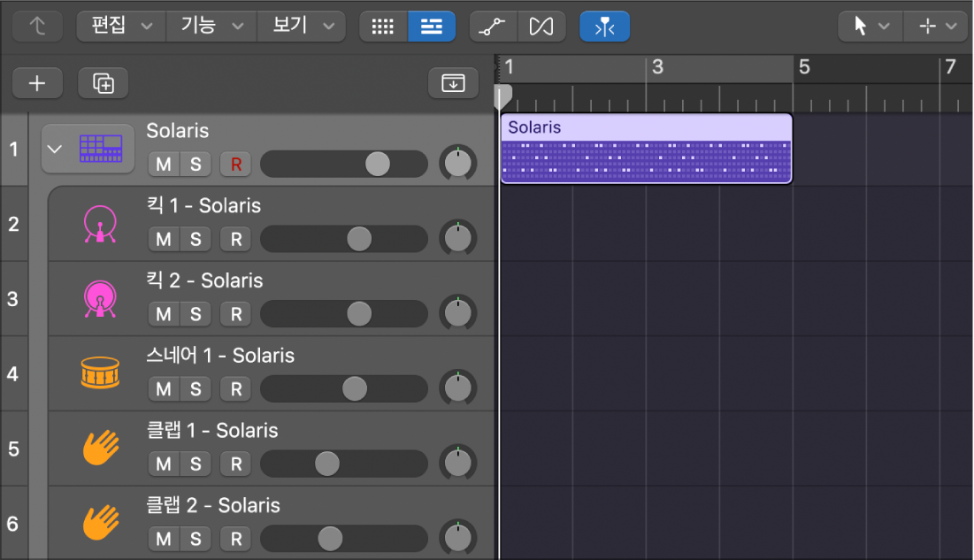This screenshot has height=560, width=974.
Task: Click the 스네어 1 snare drum icon
Action: point(102,372)
